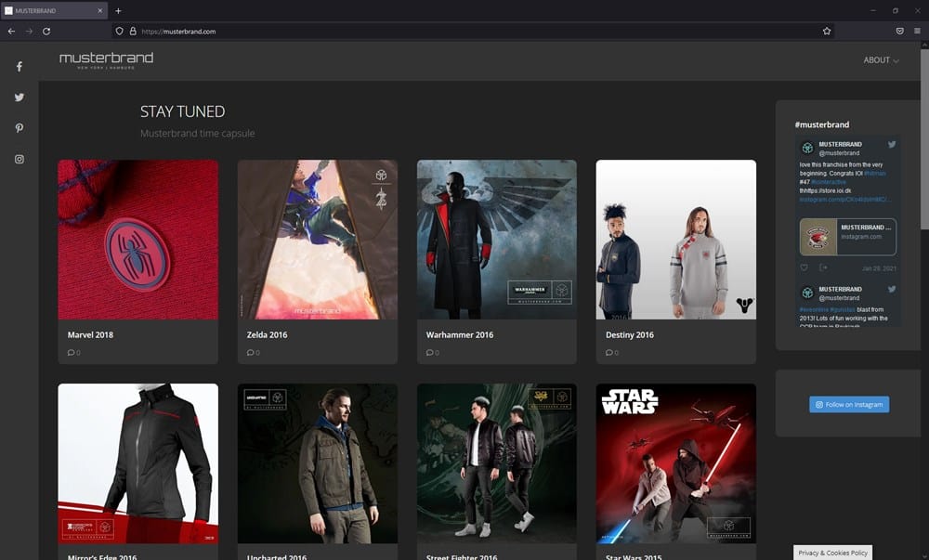929x560 pixels.
Task: Open the Destiny 2016 post title
Action: (629, 334)
